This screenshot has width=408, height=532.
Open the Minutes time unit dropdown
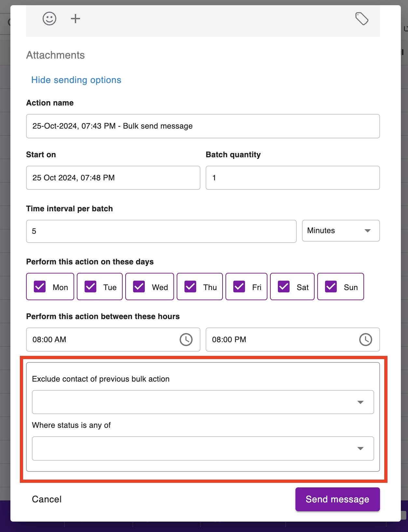click(341, 231)
